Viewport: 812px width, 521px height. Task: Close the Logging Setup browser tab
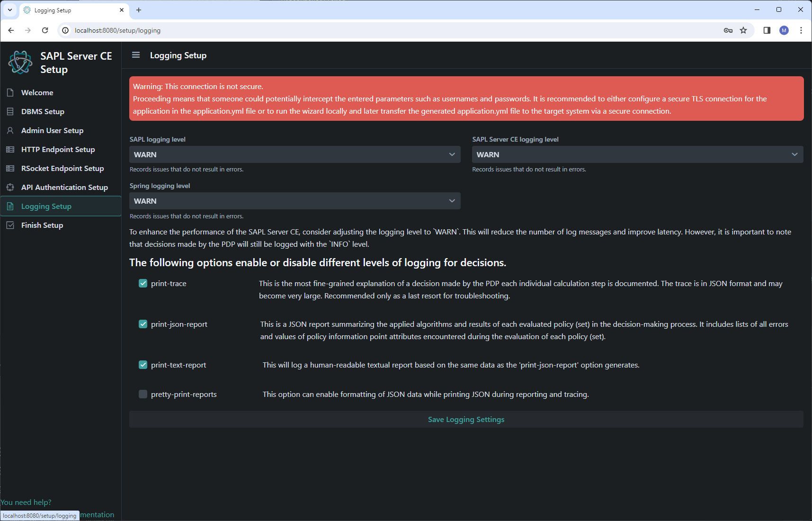pyautogui.click(x=122, y=10)
